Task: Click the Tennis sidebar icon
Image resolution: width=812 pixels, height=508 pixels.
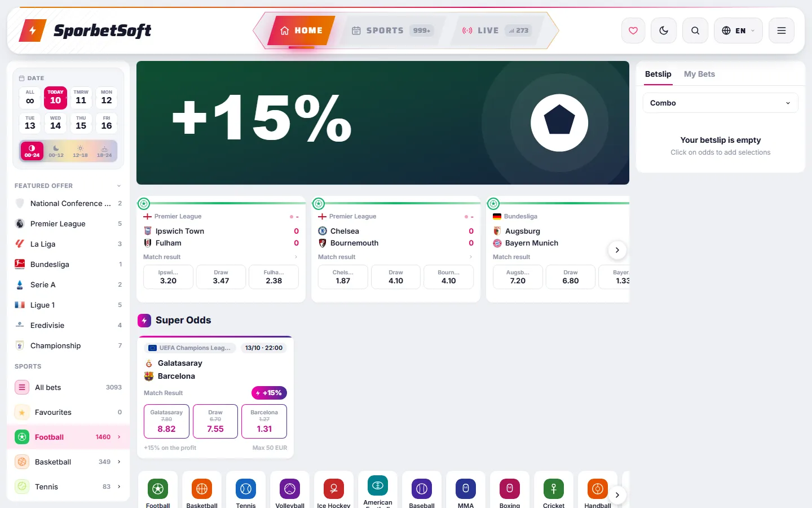Action: coord(22,487)
